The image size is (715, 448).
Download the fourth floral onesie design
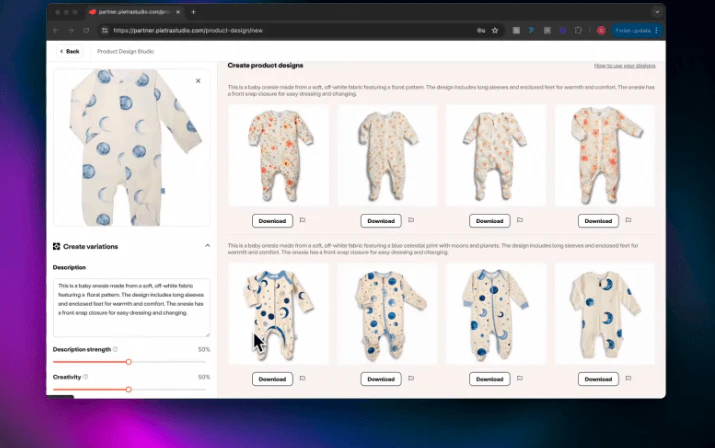click(598, 221)
